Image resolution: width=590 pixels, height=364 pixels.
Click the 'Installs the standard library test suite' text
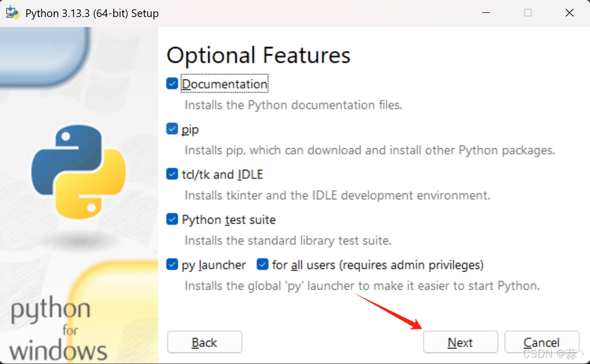[x=288, y=240]
